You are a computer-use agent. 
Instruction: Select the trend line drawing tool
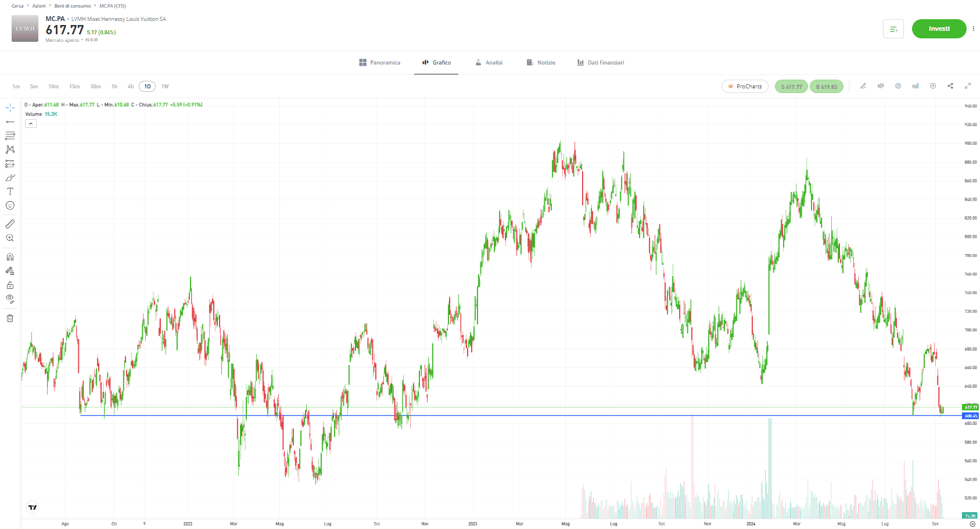(10, 121)
